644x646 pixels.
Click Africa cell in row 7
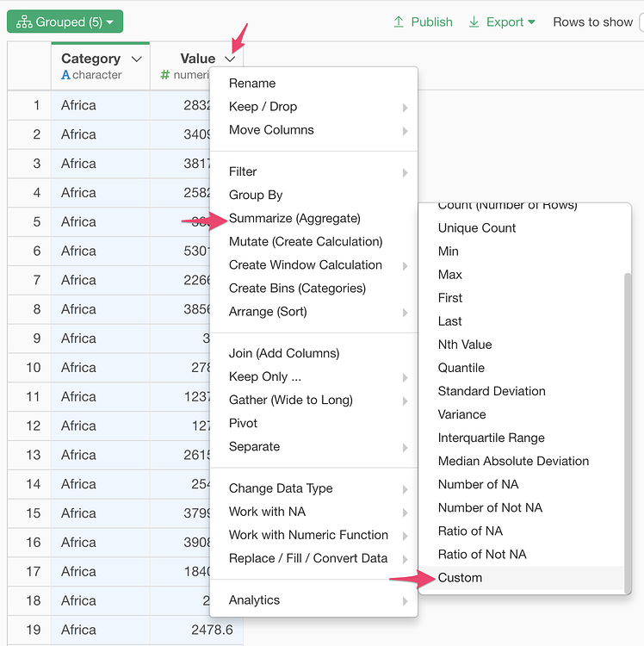tap(101, 280)
